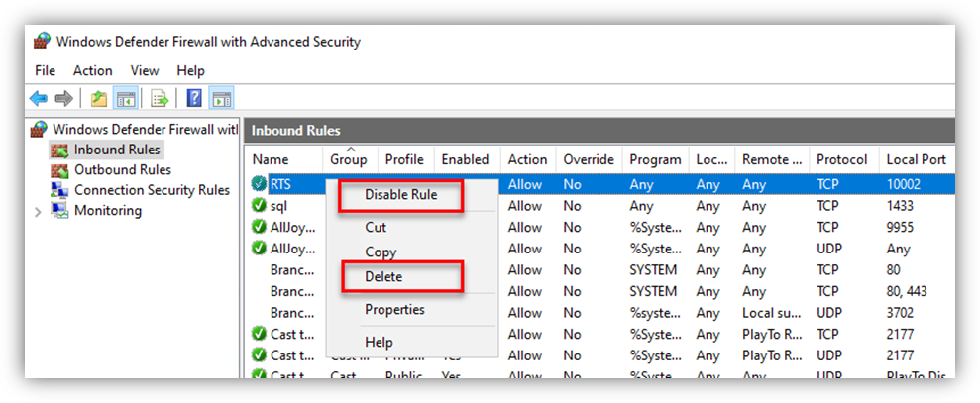Choose Disable Rule from the context menu
Viewport: 980px width, 403px height.
(400, 195)
